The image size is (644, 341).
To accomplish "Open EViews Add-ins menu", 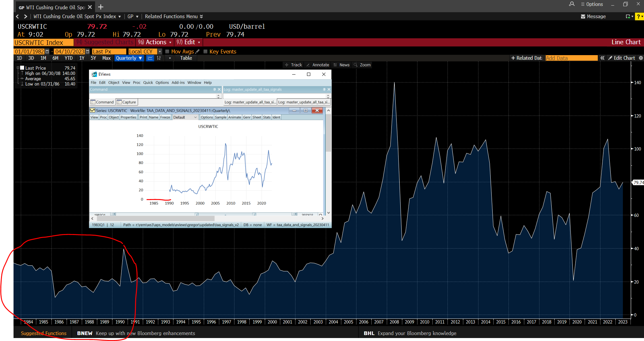I will (178, 83).
